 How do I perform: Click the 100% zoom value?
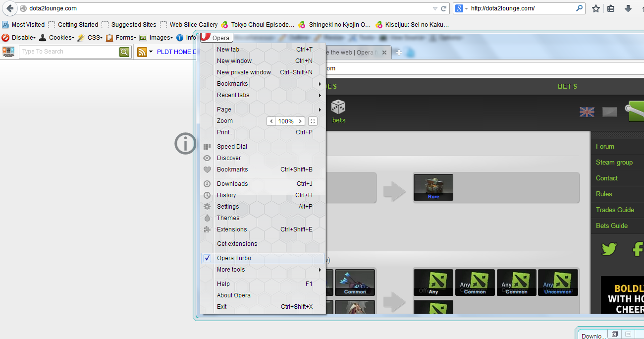286,121
